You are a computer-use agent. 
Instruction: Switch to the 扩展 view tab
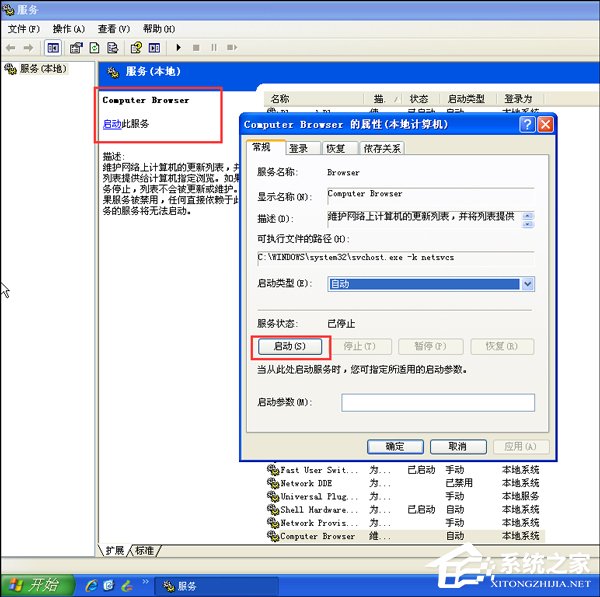[x=114, y=551]
